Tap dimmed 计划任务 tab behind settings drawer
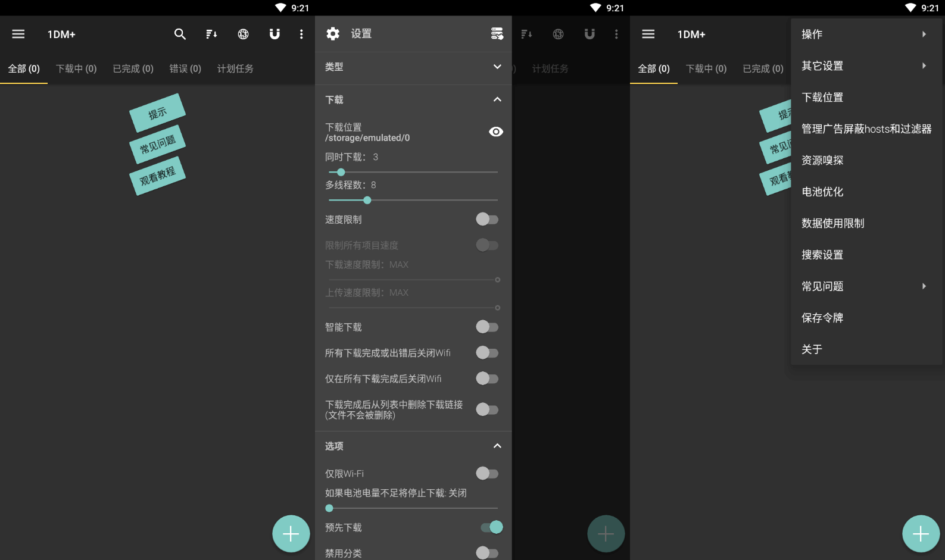 (x=550, y=68)
